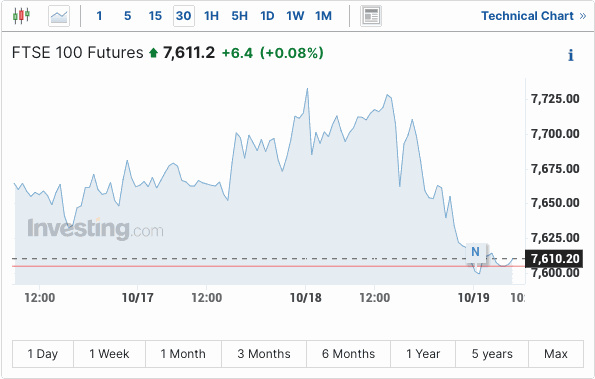Switch to area chart view

59,16
